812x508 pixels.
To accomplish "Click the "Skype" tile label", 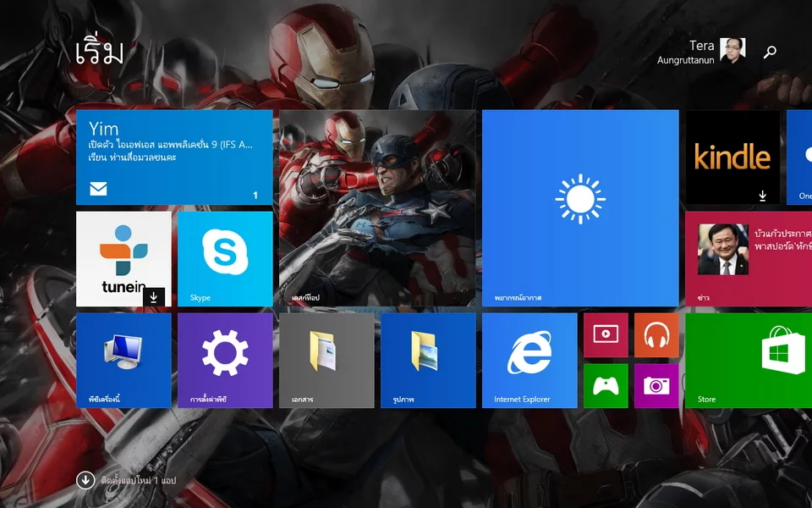I will tap(200, 297).
